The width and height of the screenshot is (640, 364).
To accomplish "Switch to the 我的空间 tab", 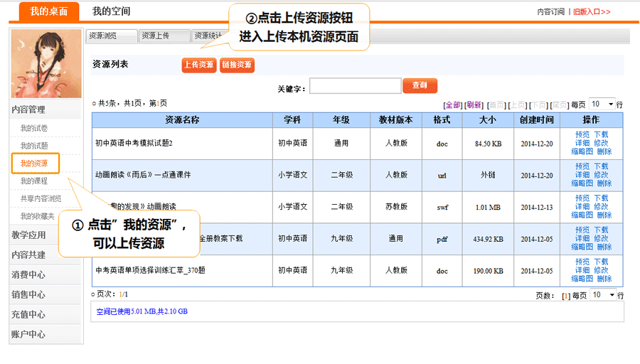I will tap(111, 11).
